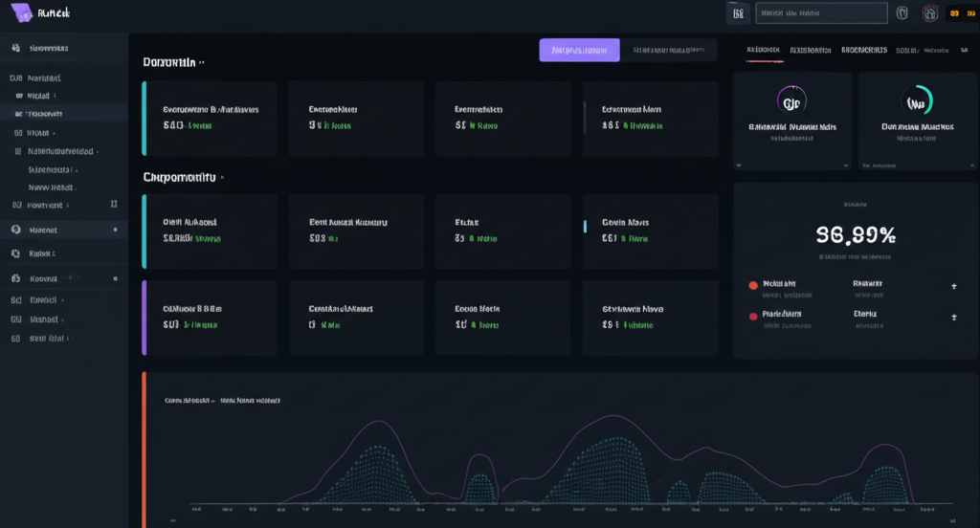Click the purple circular gauge icon
Screen dimensions: 980x528
pyautogui.click(x=791, y=100)
